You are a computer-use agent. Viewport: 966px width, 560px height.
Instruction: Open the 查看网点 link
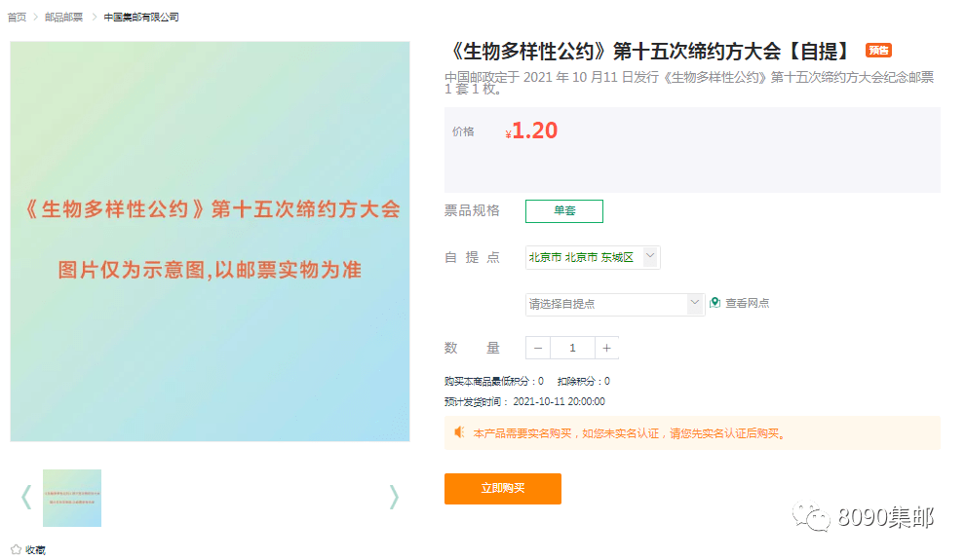[747, 303]
